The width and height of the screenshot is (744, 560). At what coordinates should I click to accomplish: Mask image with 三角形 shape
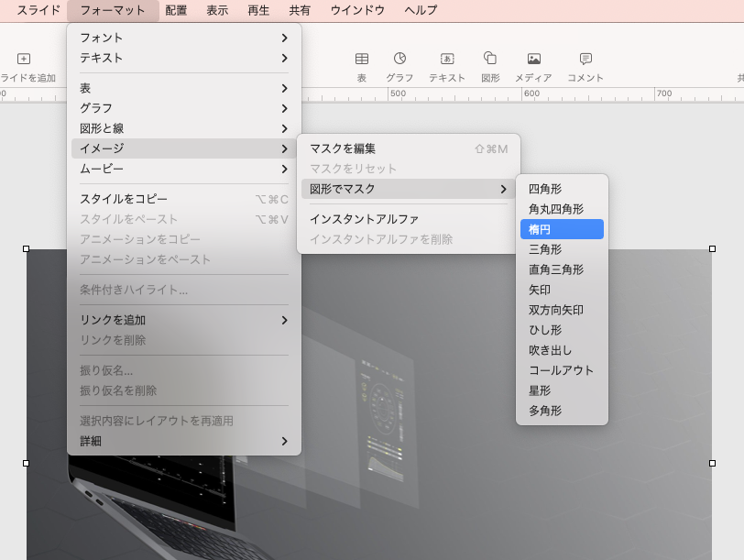pos(562,249)
